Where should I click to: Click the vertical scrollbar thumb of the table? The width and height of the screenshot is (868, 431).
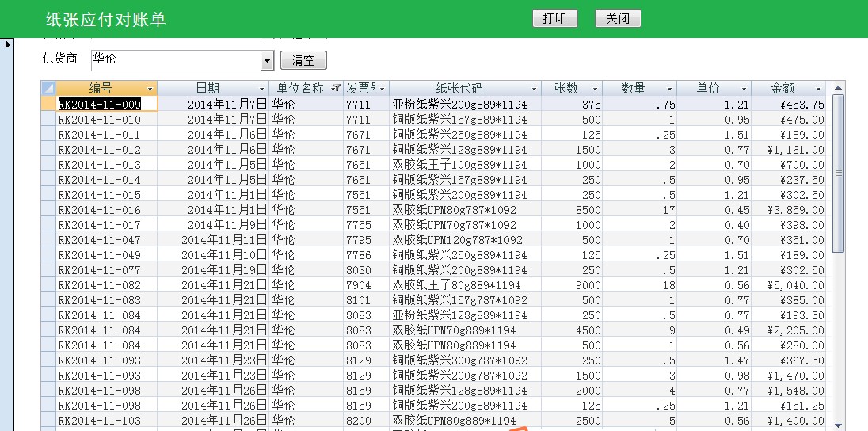(x=838, y=173)
